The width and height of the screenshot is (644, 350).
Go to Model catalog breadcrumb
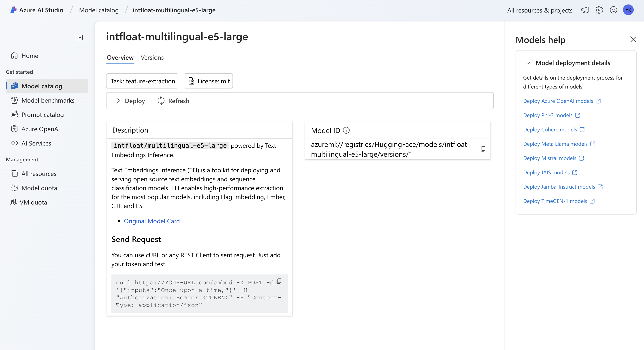[99, 10]
